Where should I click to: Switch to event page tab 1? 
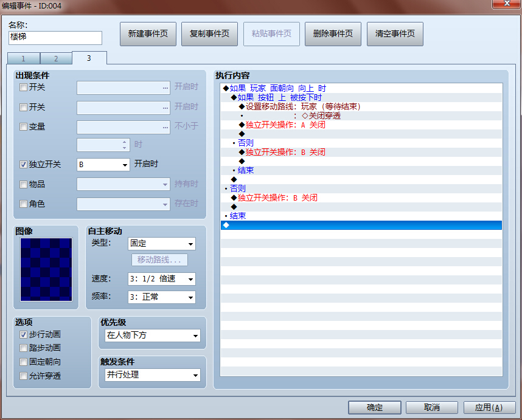(23, 58)
